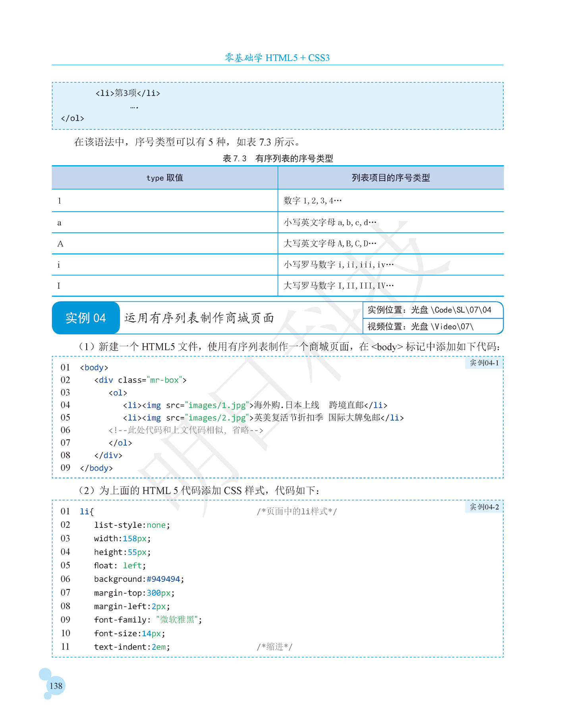Click the page number "138"

[x=56, y=686]
